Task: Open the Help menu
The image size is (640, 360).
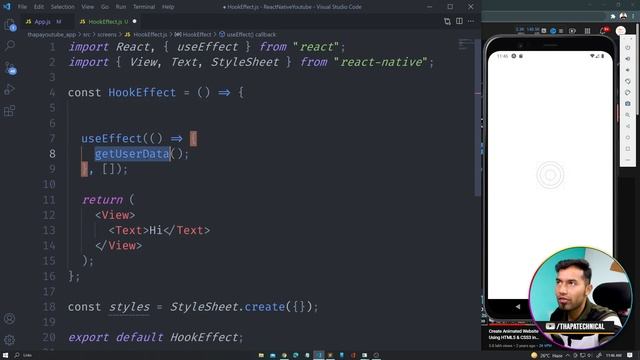Action: pyautogui.click(x=168, y=7)
